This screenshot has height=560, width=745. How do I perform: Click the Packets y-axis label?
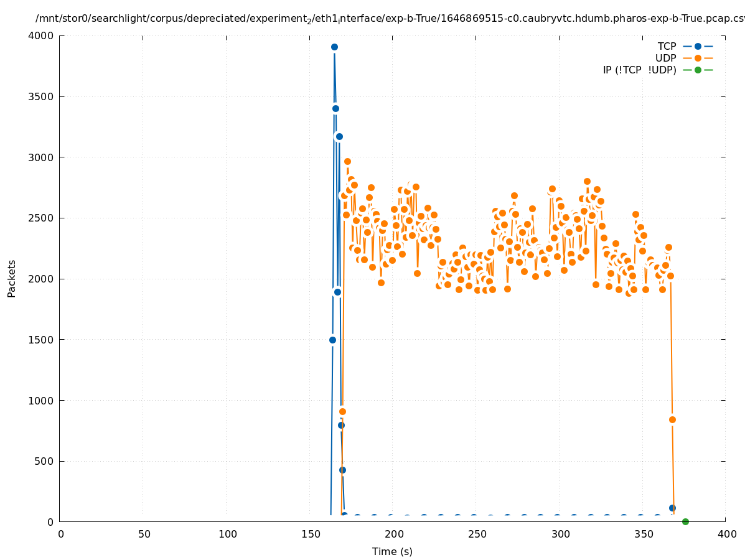pyautogui.click(x=12, y=278)
